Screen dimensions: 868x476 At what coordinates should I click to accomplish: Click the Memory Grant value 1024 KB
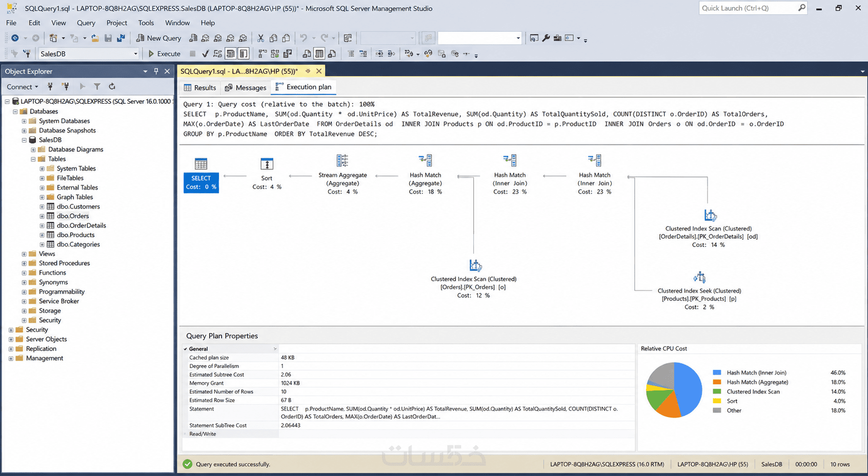coord(290,383)
